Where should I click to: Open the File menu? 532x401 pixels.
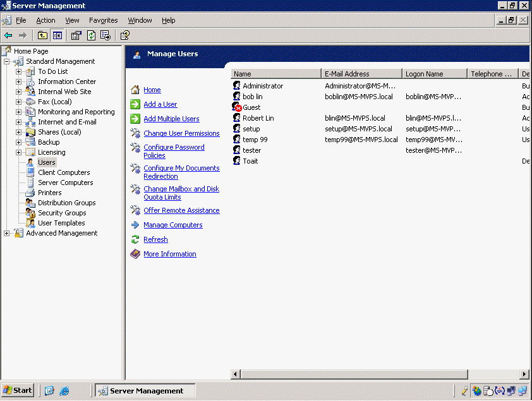coord(21,20)
